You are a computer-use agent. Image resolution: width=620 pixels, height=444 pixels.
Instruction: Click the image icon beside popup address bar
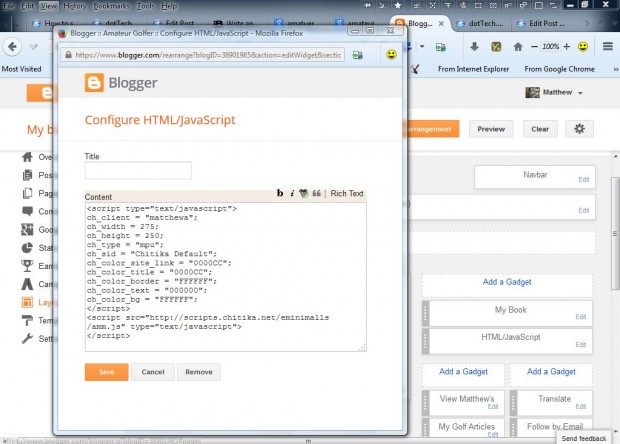point(358,55)
